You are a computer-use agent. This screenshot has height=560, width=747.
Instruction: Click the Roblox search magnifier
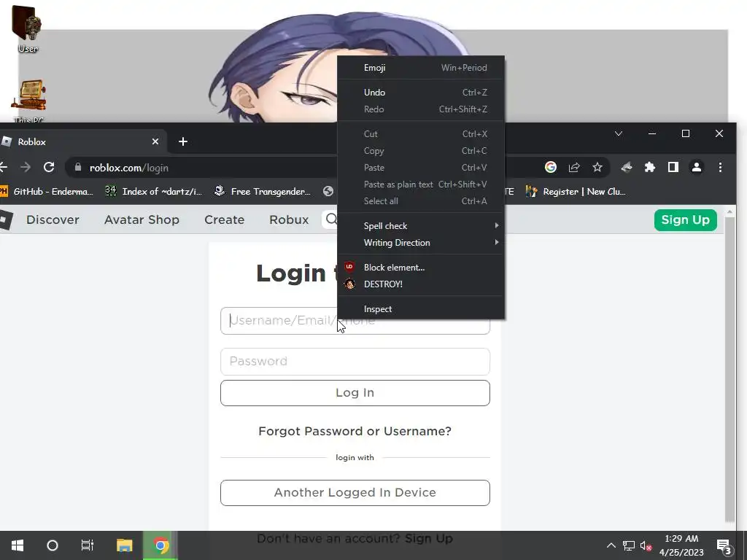click(x=332, y=219)
